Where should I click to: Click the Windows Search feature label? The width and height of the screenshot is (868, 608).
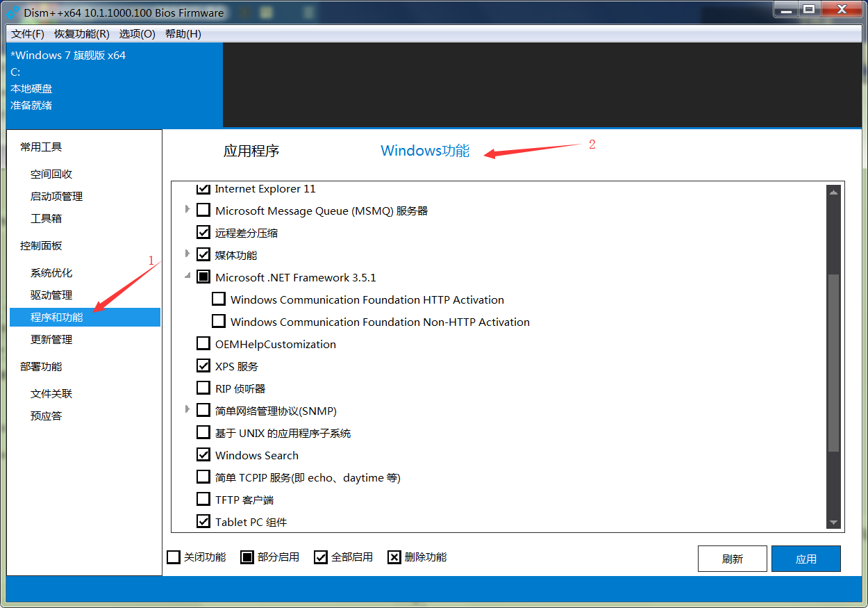pos(257,455)
